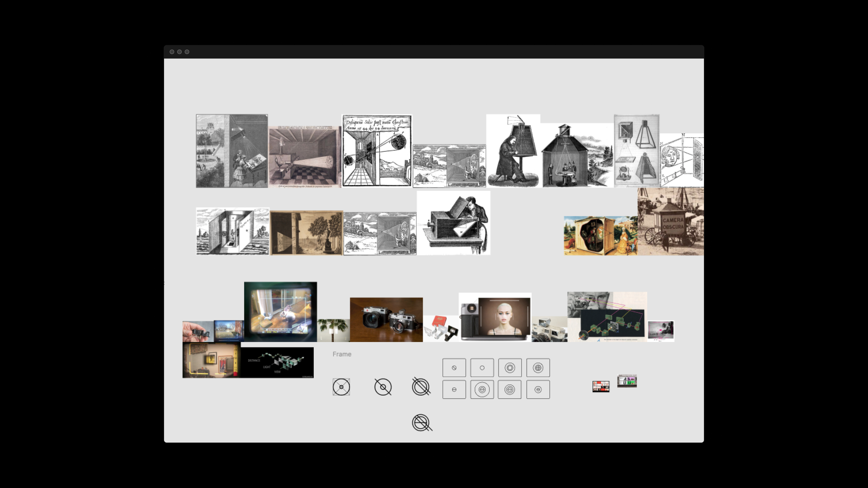Viewport: 868px width, 488px height.
Task: Click the framed tile with a plain small circle
Action: (482, 368)
